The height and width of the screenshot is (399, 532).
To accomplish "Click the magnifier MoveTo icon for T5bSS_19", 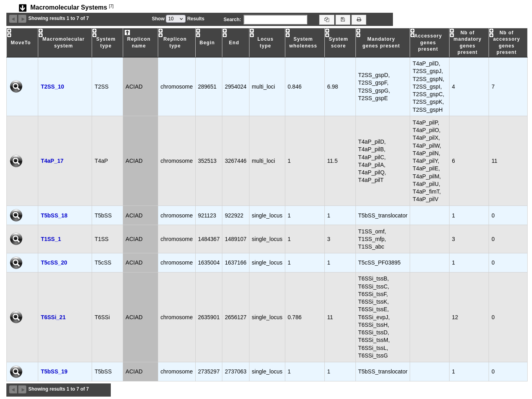I will [x=16, y=372].
